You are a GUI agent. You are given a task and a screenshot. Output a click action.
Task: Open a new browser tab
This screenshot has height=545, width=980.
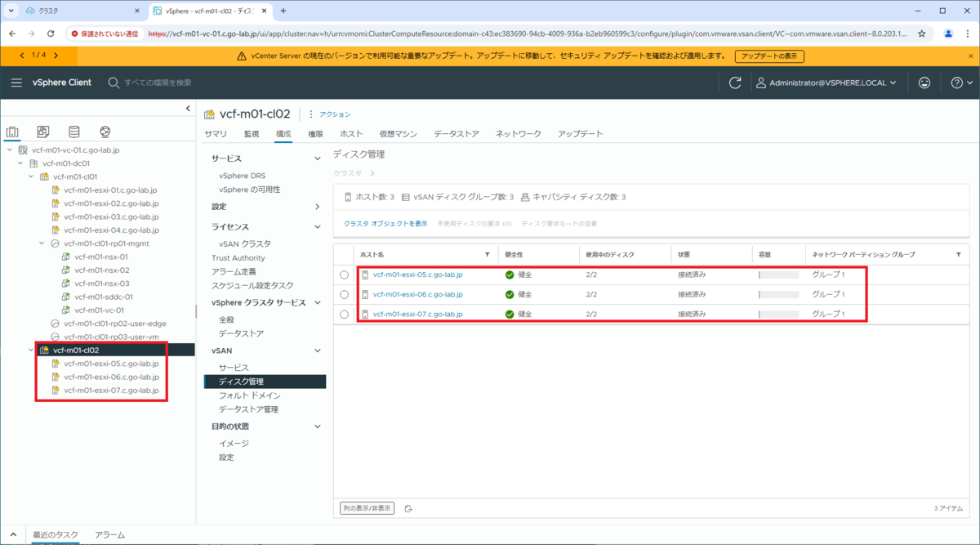pos(283,11)
